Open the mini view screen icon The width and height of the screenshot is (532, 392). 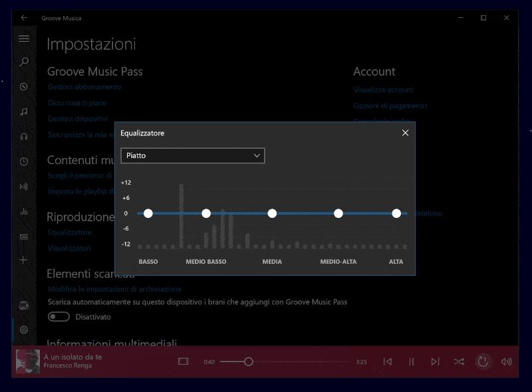[184, 361]
